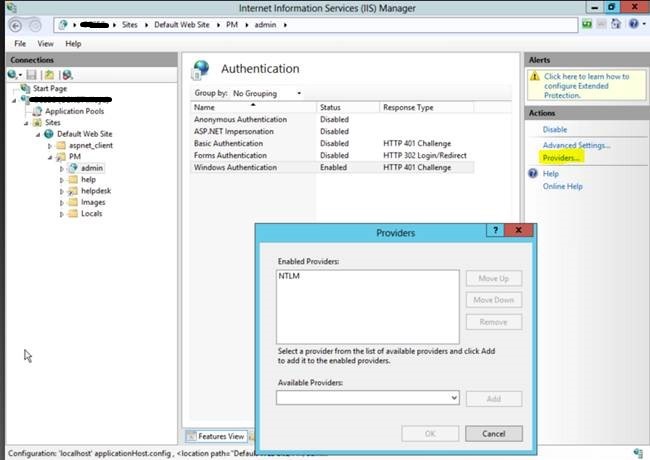The height and width of the screenshot is (460, 650).
Task: Click the IIS Manager title bar icon
Action: tap(11, 7)
